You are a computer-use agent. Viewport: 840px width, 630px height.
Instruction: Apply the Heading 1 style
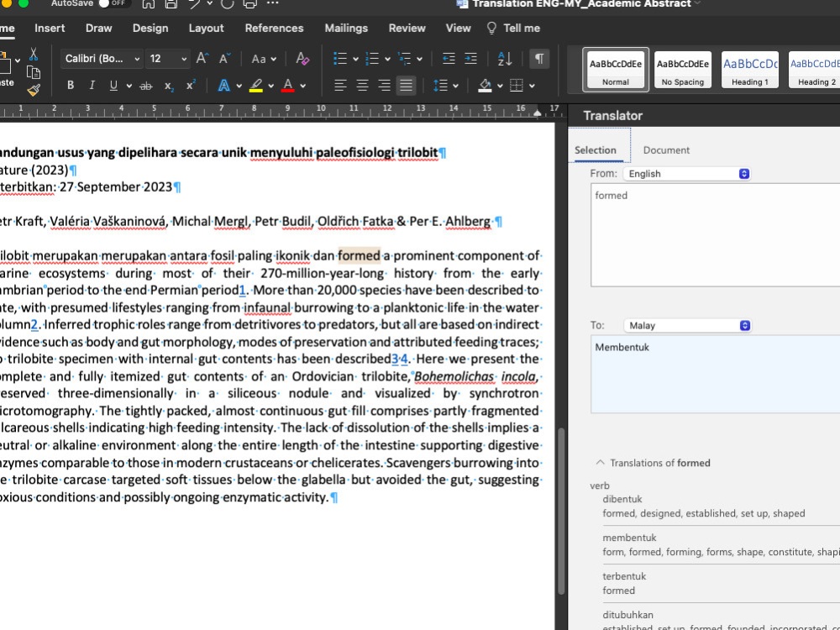point(749,69)
